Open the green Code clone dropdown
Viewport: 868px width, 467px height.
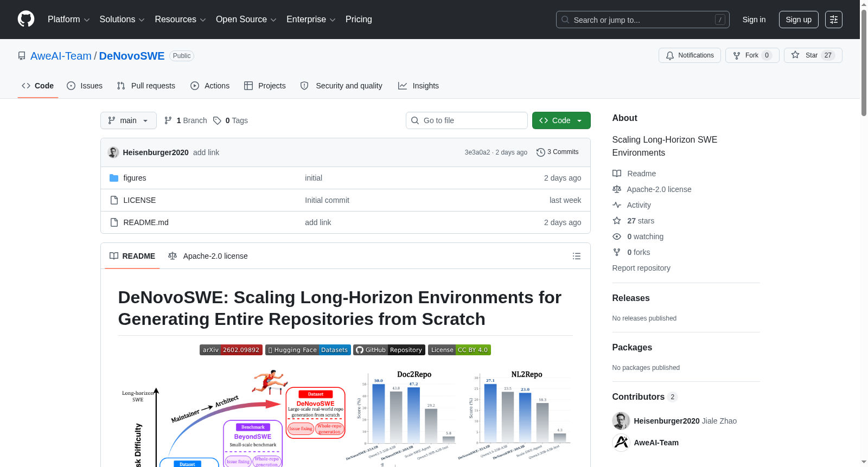(561, 120)
